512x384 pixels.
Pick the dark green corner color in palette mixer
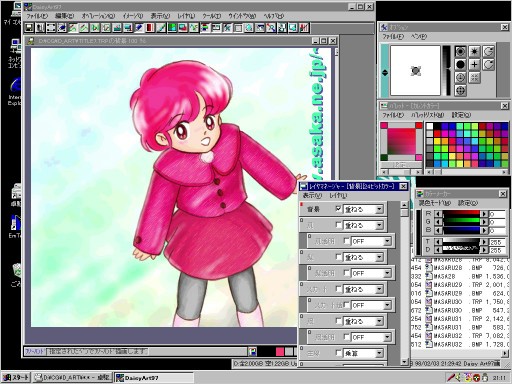pyautogui.click(x=384, y=157)
